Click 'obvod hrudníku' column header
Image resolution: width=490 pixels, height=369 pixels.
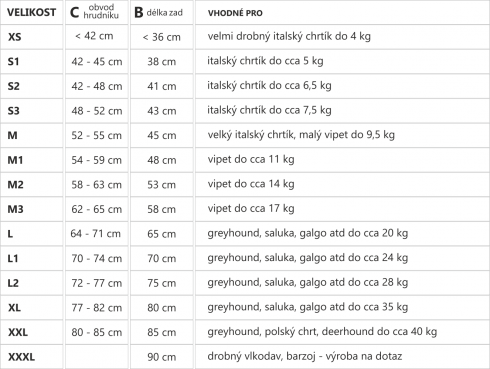[101, 11]
